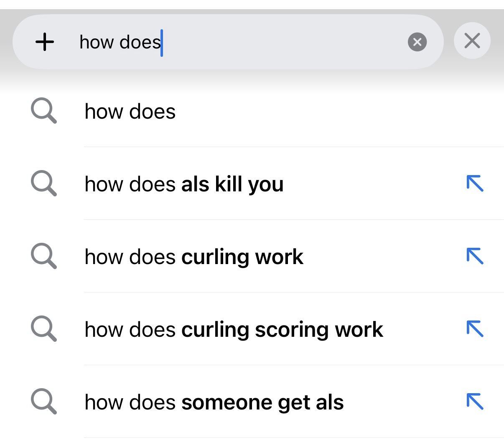Click magnifier icon next to 'someone get als'

[x=43, y=402]
